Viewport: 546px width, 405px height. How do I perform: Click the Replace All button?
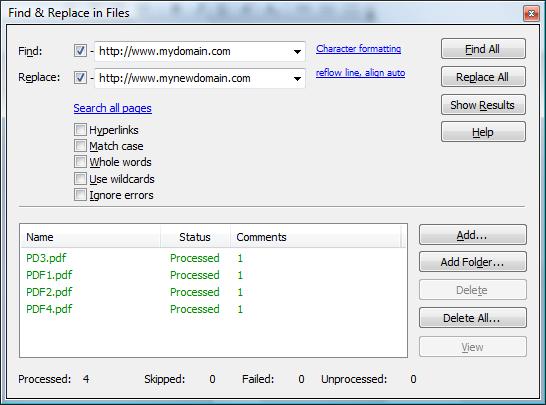[x=483, y=77]
